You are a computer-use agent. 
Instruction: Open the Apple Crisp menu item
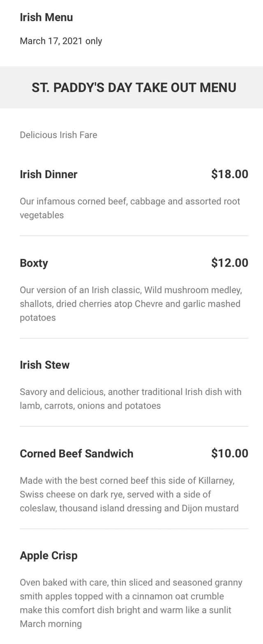point(48,555)
